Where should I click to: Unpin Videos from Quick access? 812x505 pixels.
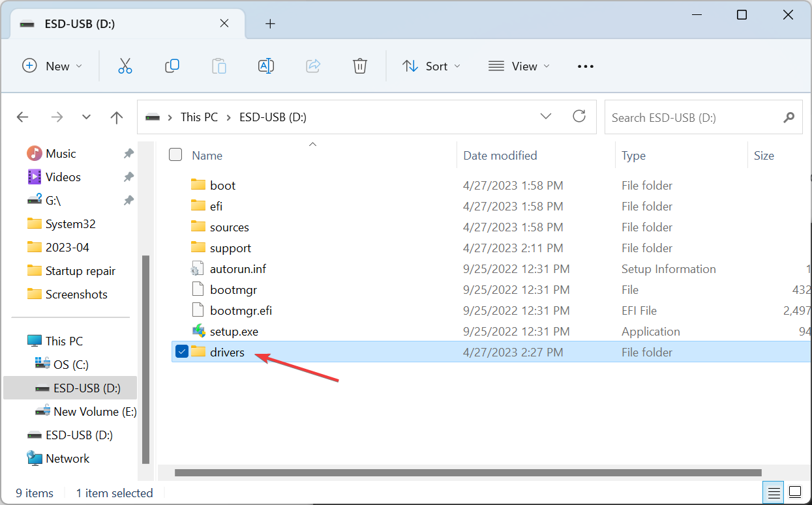(128, 177)
